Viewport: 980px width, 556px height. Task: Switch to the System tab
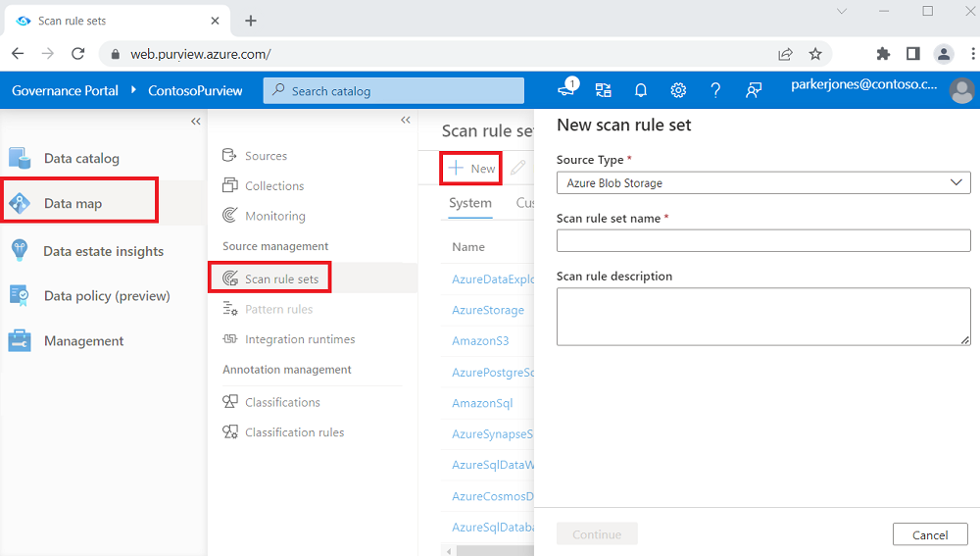pyautogui.click(x=470, y=203)
